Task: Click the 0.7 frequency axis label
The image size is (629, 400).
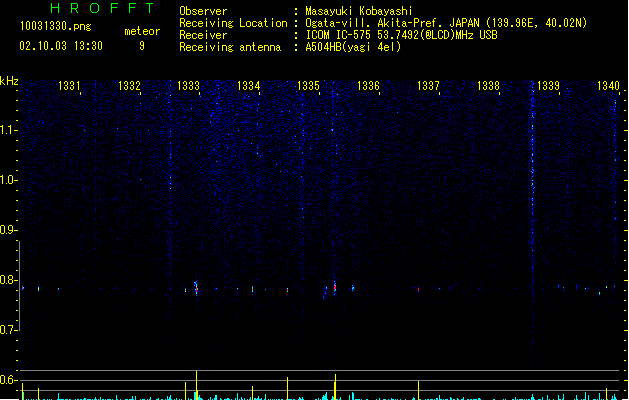Action: [x=8, y=330]
